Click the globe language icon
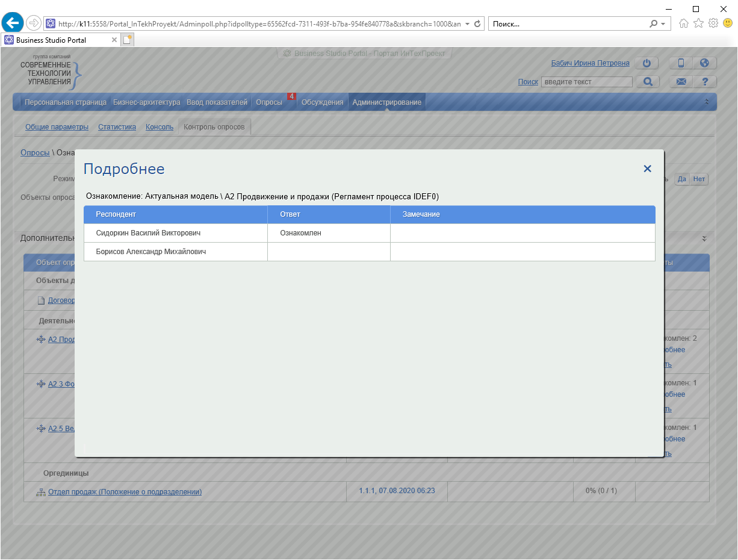 [x=704, y=63]
